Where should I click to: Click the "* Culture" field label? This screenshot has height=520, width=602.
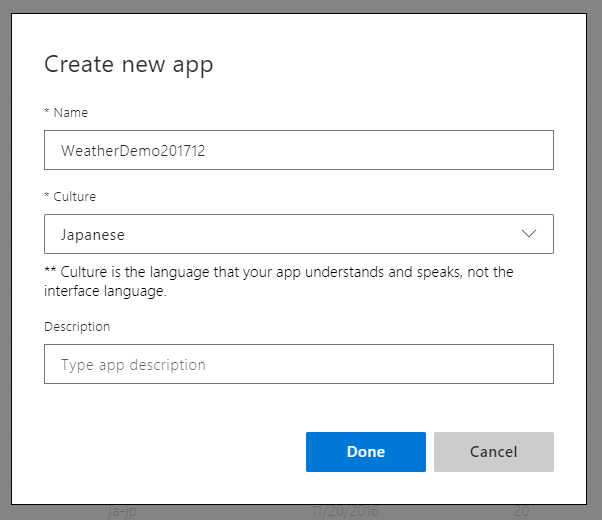click(x=70, y=197)
